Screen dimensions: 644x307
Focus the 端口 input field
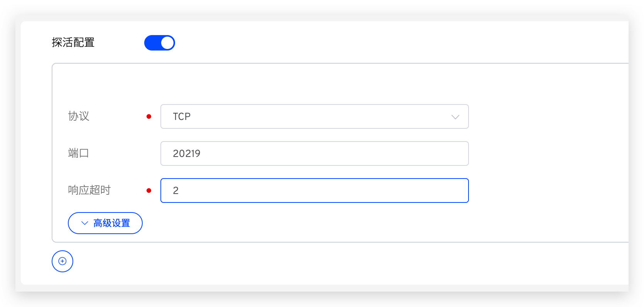314,153
